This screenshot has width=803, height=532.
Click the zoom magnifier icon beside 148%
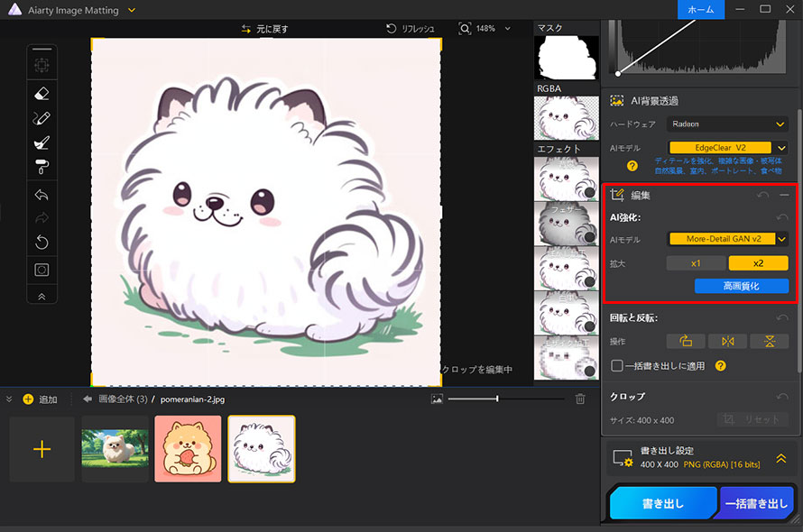pos(464,29)
